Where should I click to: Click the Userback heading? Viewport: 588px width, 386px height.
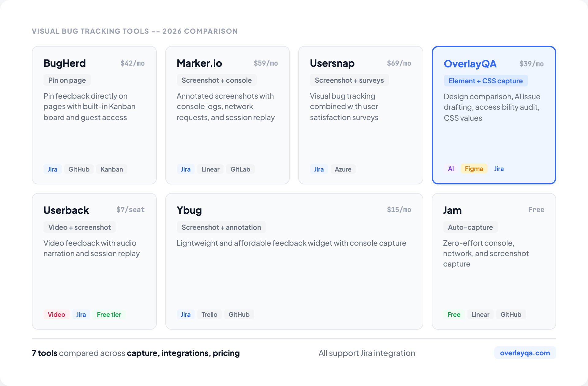(66, 210)
